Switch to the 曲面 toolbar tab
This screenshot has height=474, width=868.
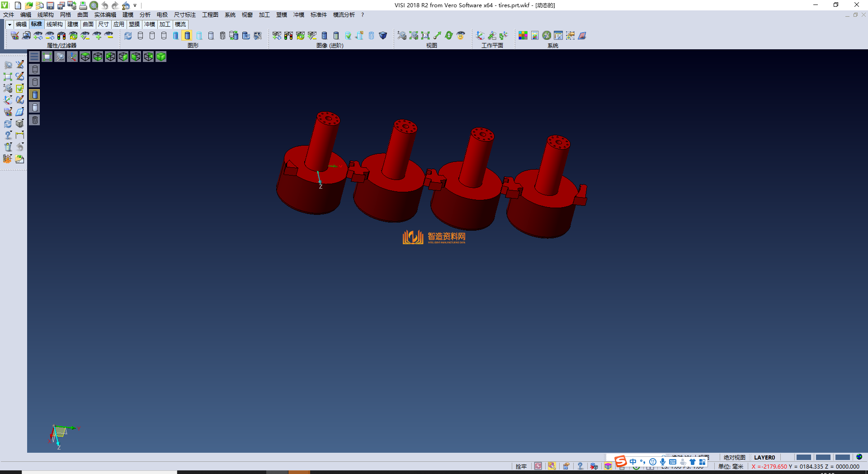point(88,24)
